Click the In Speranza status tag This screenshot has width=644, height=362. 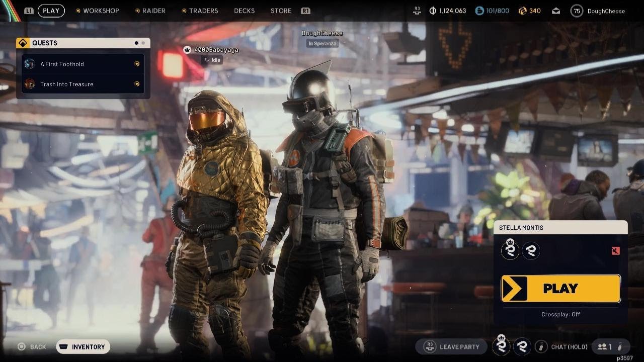coord(322,44)
